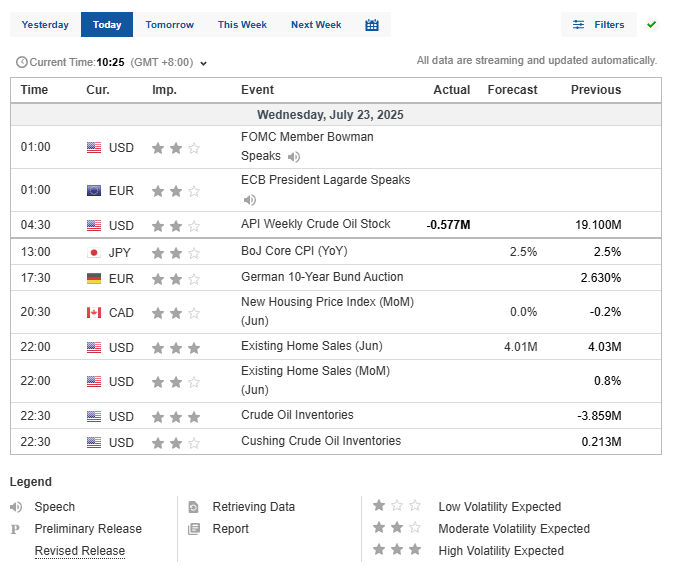Open the New Housing Price Index (MoM) event
Image resolution: width=674 pixels, height=575 pixels.
click(x=328, y=311)
